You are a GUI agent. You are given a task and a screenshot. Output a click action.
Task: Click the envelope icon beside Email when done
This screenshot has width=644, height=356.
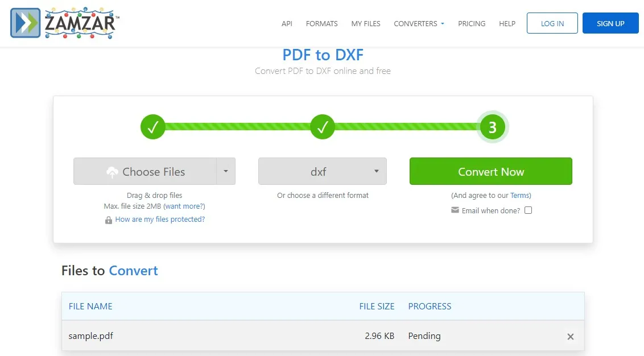(x=455, y=210)
